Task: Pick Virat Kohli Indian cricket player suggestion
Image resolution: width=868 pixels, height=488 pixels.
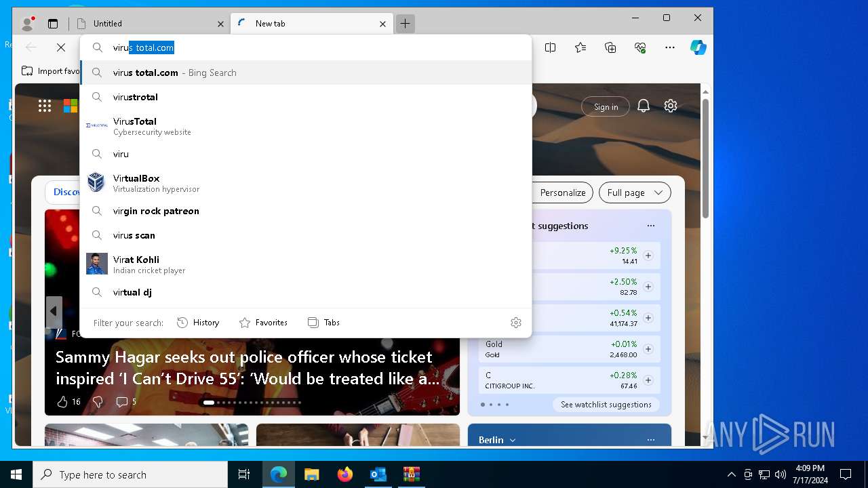Action: (306, 264)
